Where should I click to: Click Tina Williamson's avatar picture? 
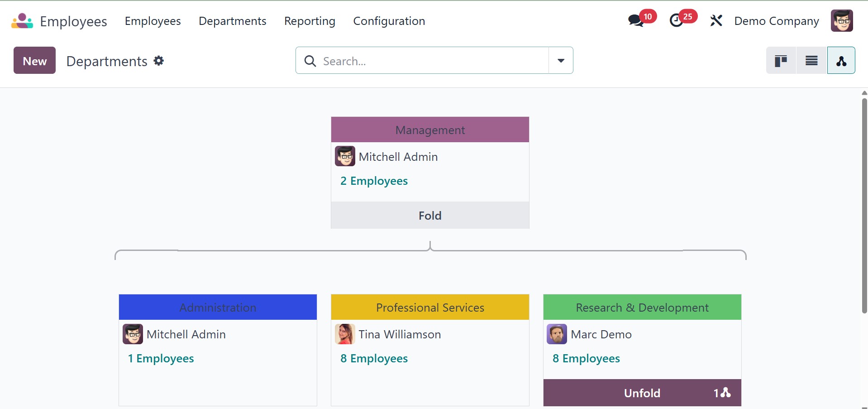345,334
